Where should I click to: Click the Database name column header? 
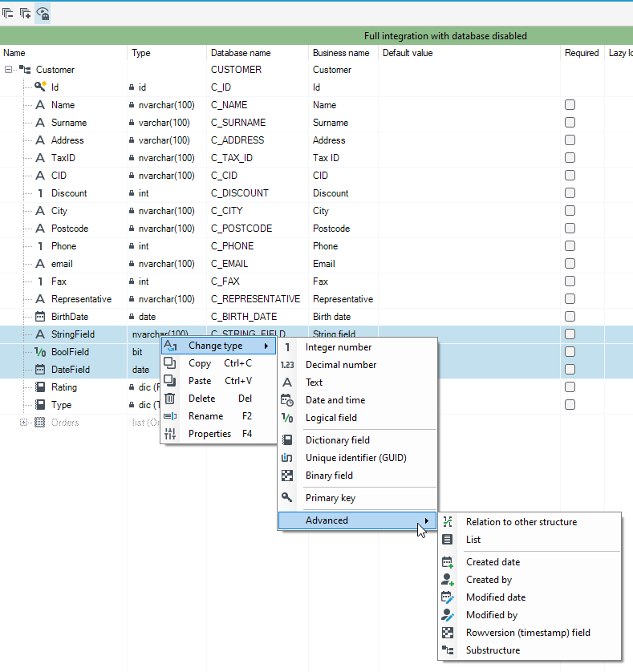[x=258, y=53]
